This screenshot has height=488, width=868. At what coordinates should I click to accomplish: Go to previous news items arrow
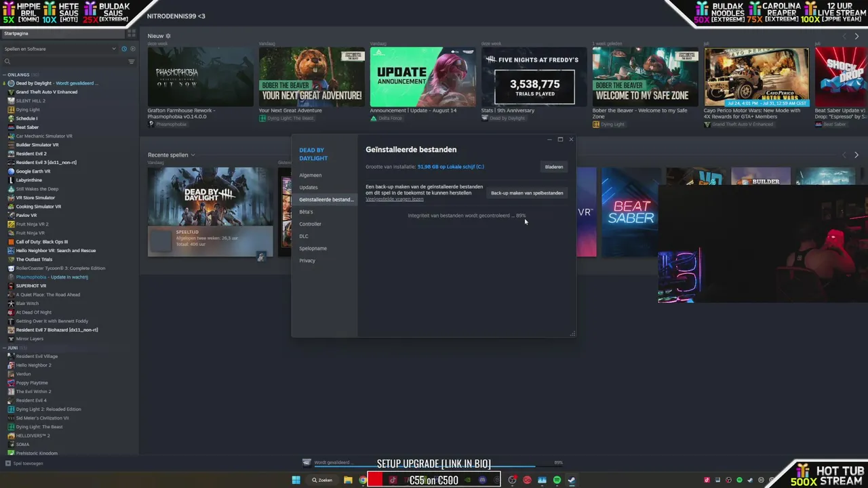844,37
